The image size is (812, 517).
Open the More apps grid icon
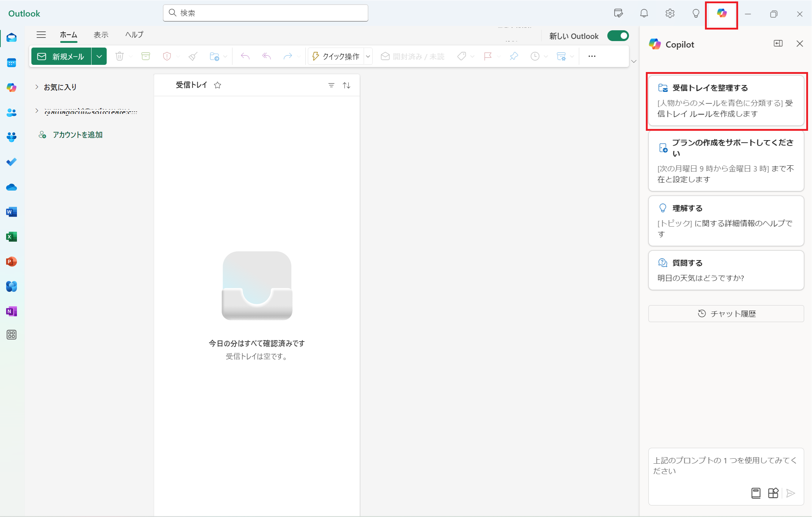12,335
